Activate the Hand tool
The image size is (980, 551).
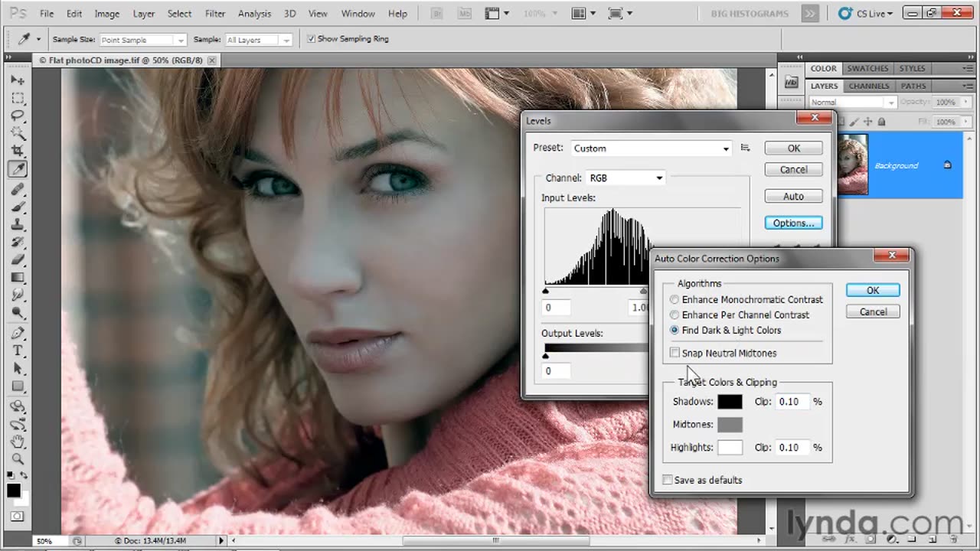[x=18, y=442]
